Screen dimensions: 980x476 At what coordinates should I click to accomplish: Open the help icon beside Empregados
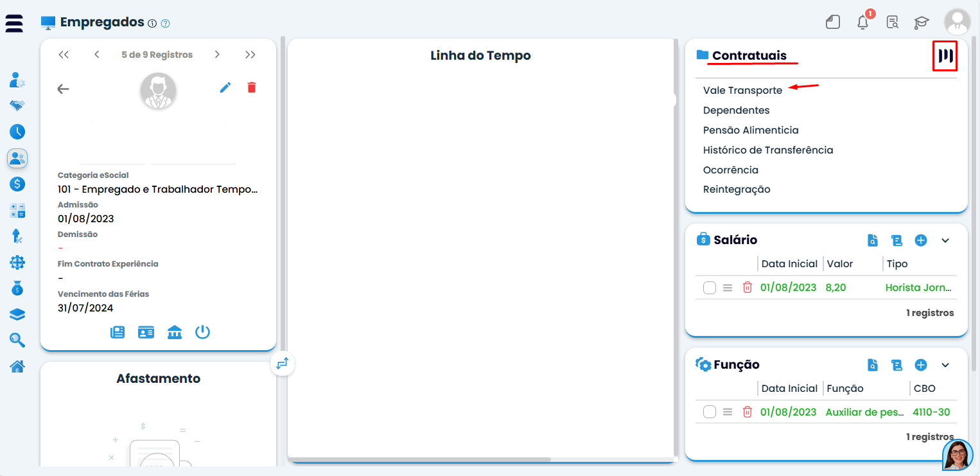[166, 24]
